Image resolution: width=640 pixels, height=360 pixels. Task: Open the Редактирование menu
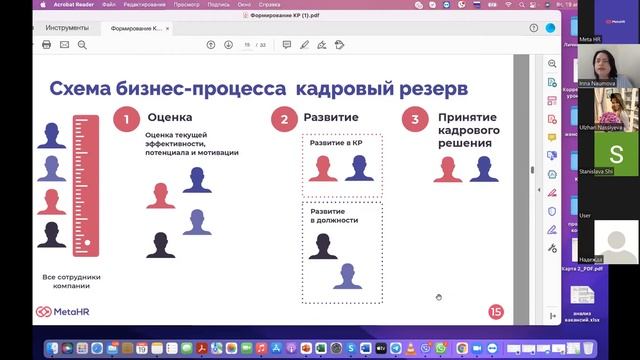144,4
